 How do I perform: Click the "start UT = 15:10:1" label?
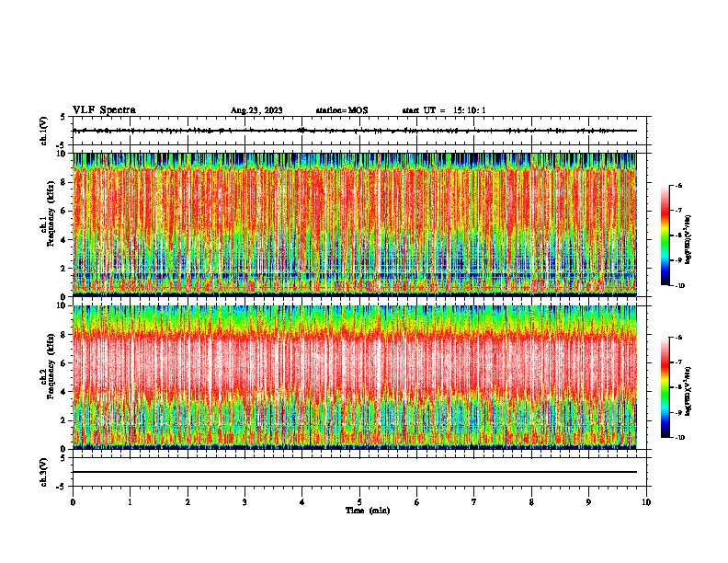pyautogui.click(x=444, y=110)
